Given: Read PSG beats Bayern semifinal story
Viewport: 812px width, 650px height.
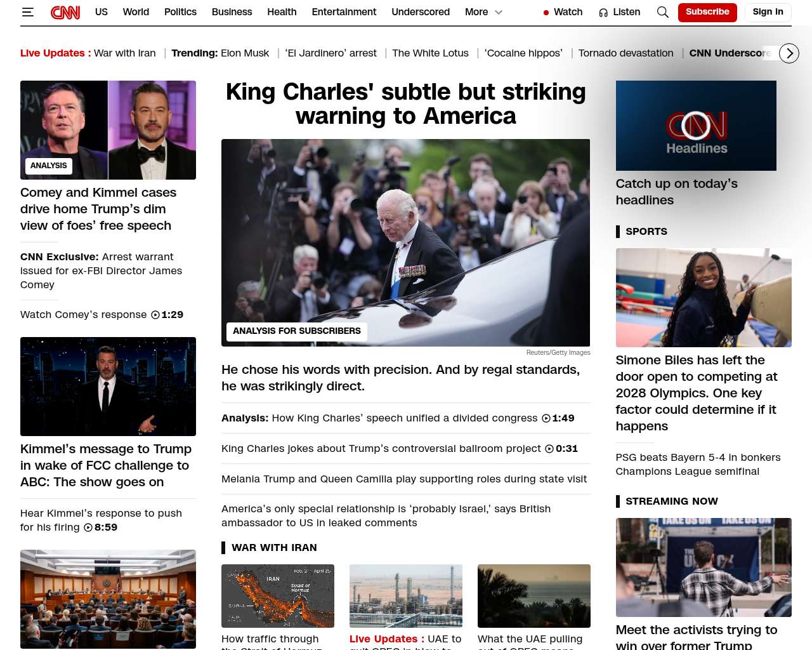Looking at the screenshot, I should [x=698, y=465].
